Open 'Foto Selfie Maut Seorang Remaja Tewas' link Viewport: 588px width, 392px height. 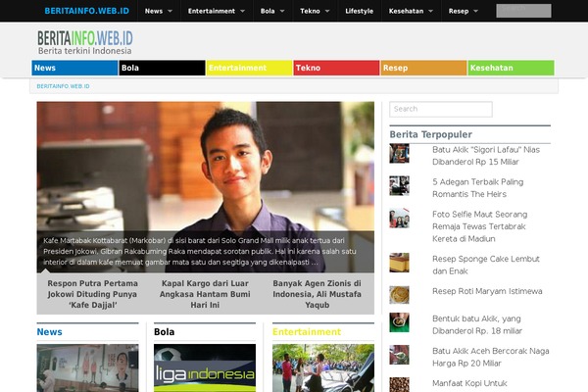(479, 226)
